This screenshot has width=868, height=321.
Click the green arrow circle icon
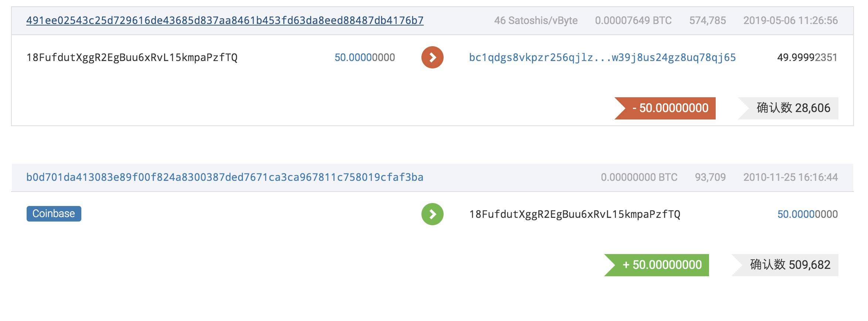click(432, 214)
